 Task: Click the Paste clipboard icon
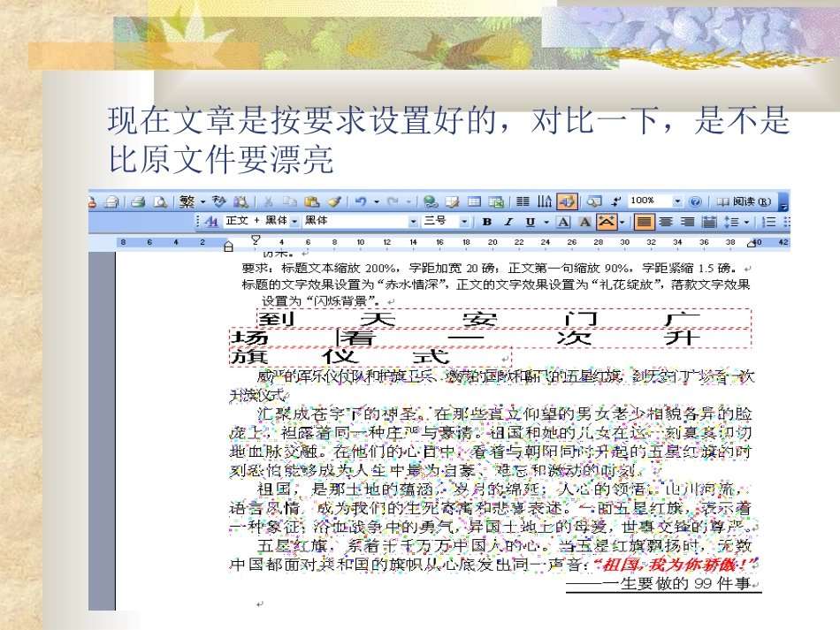tap(312, 201)
